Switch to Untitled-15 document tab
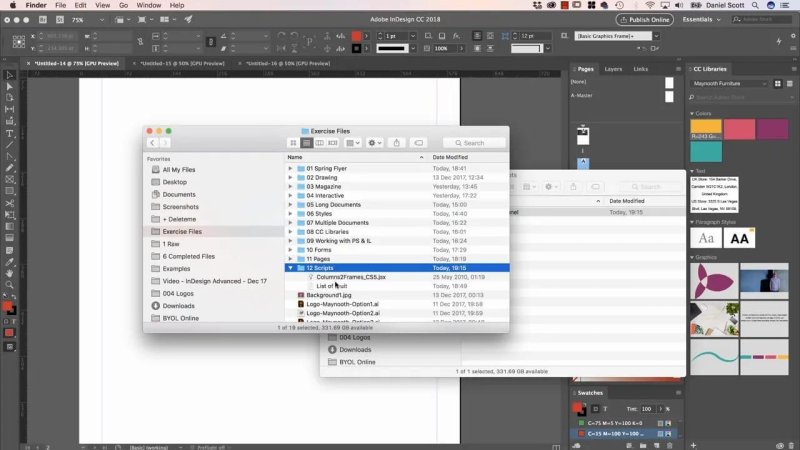 (182, 63)
